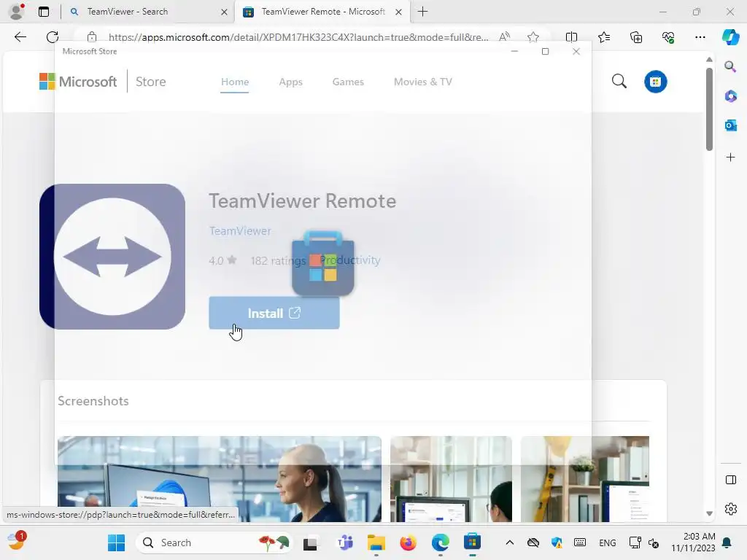
Task: Open the widgets weather icon on taskbar
Action: click(x=16, y=542)
